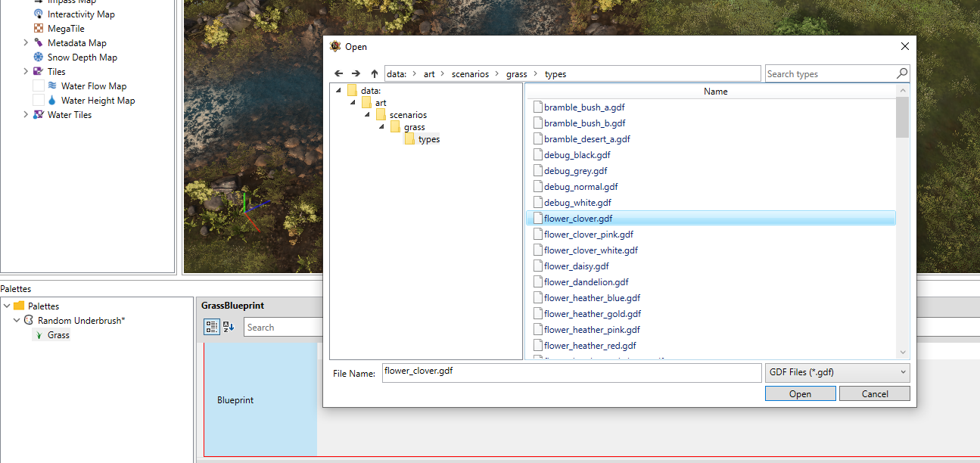The image size is (980, 463).
Task: Click 'scenarios' in the breadcrumb path
Action: (x=470, y=74)
